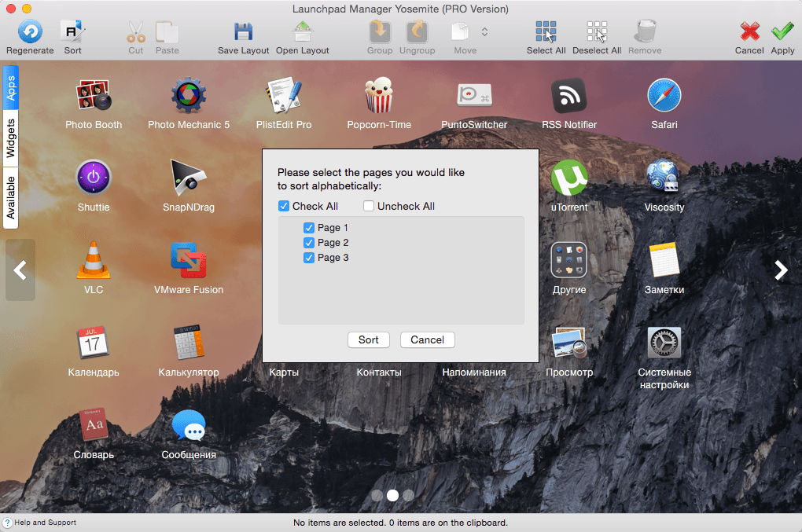Click the Sort button in dialog

pyautogui.click(x=369, y=339)
